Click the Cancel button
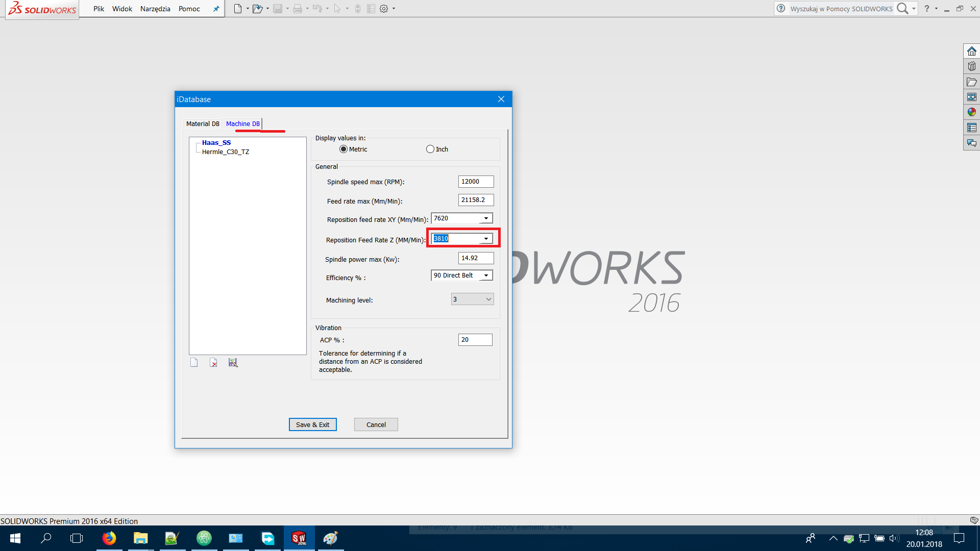Viewport: 980px width, 551px height. point(376,424)
